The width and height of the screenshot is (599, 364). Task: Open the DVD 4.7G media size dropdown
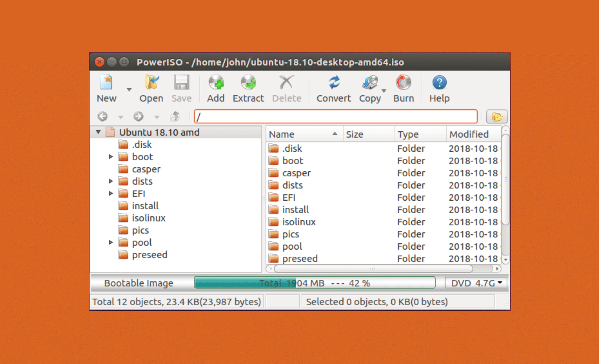[x=476, y=283]
